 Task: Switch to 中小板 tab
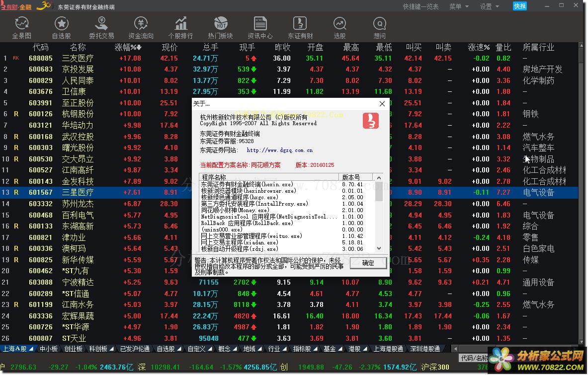tap(49, 349)
